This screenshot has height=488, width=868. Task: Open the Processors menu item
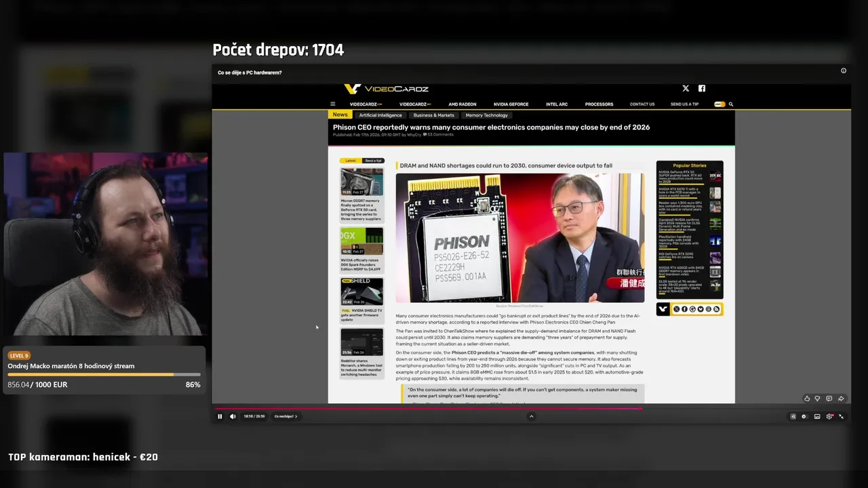(x=599, y=104)
